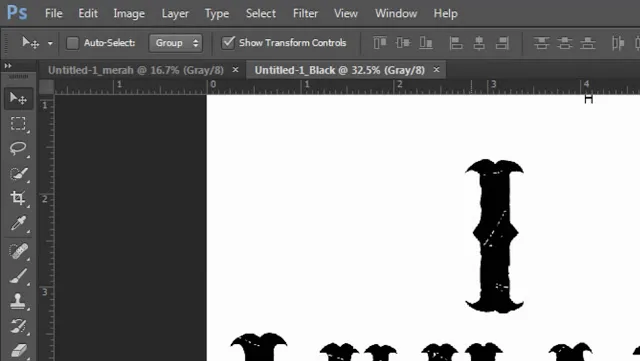Image resolution: width=640 pixels, height=361 pixels.
Task: Uncheck Show Transform Controls
Action: click(228, 42)
